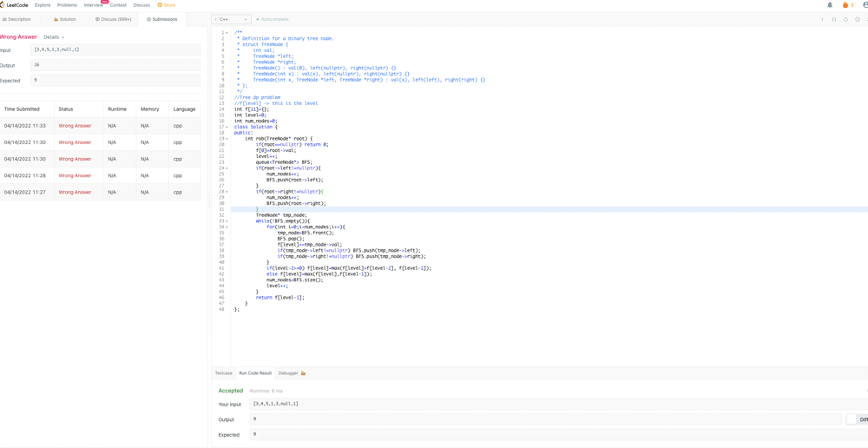868x448 pixels.
Task: Click the Your input field in run result
Action: click(559, 405)
